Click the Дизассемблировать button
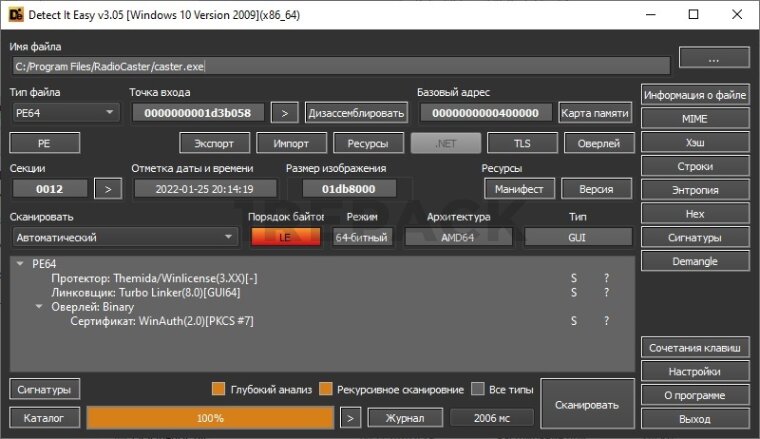The height and width of the screenshot is (439, 760). (x=356, y=113)
